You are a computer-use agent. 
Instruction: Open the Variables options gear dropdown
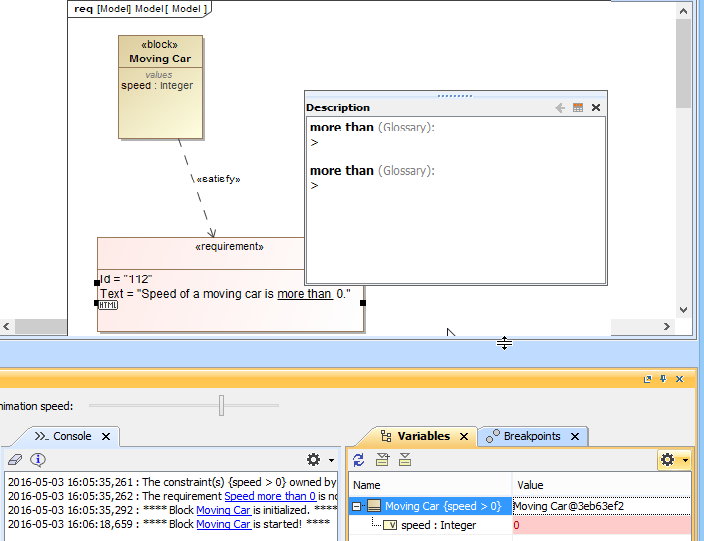point(673,460)
